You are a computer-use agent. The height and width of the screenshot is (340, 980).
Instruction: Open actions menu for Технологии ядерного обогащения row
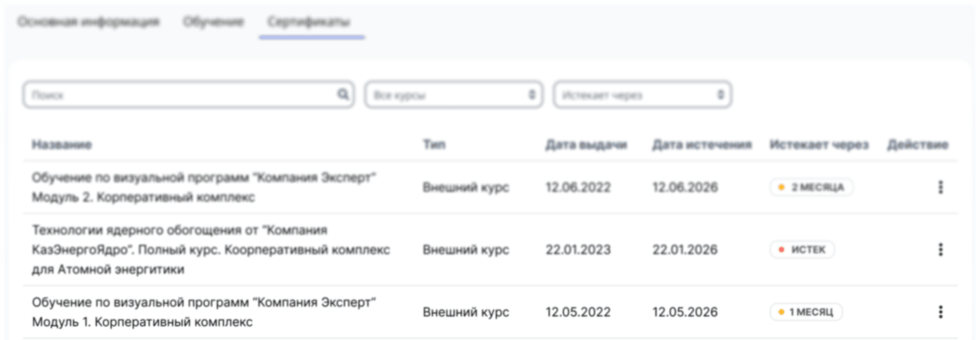pyautogui.click(x=940, y=250)
